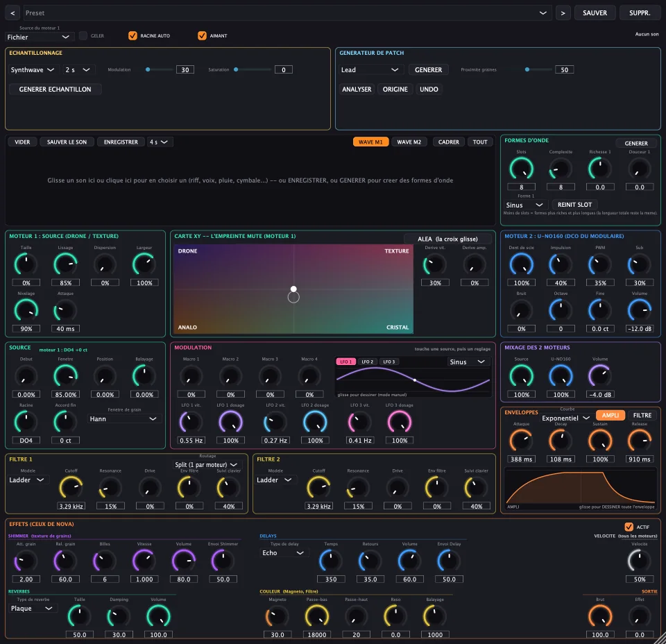The image size is (666, 644).
Task: Click the Filtre 2 Resonance knob
Action: click(358, 487)
